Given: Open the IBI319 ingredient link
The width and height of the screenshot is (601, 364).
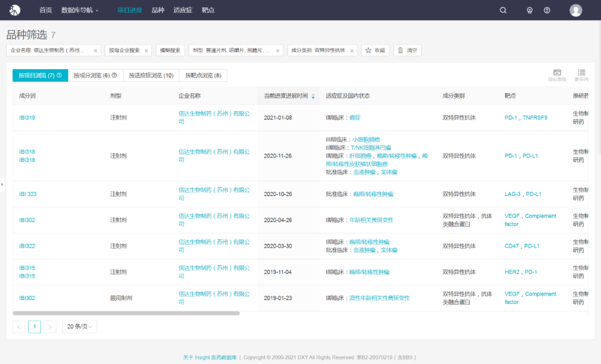Looking at the screenshot, I should [27, 117].
